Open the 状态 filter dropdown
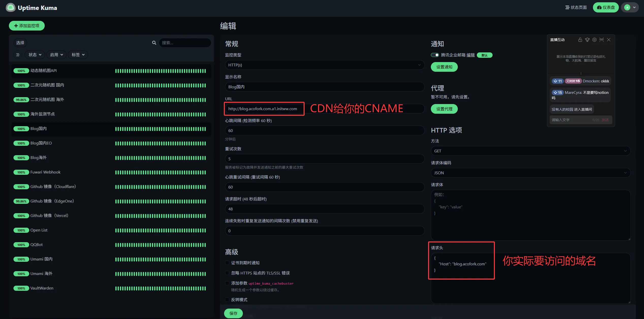Viewport: 644px width, 319px height. coord(35,55)
